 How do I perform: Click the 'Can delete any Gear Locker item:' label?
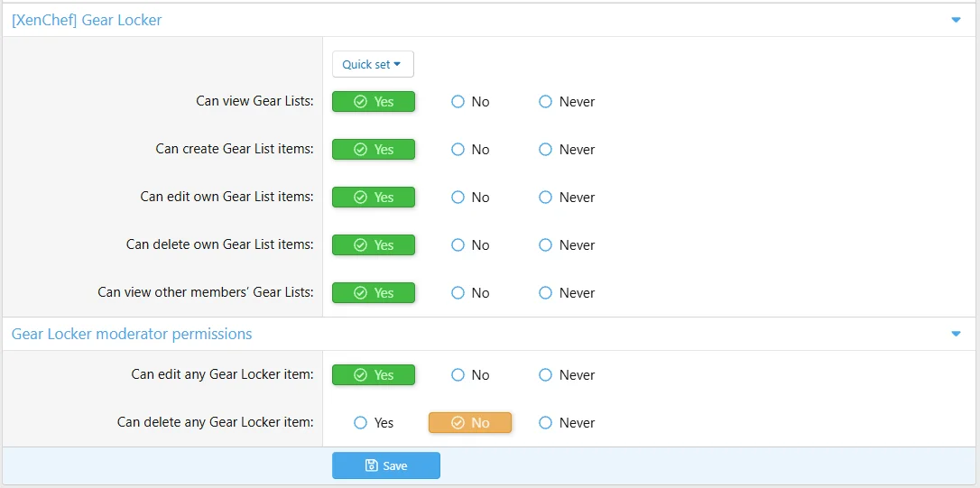(x=216, y=422)
